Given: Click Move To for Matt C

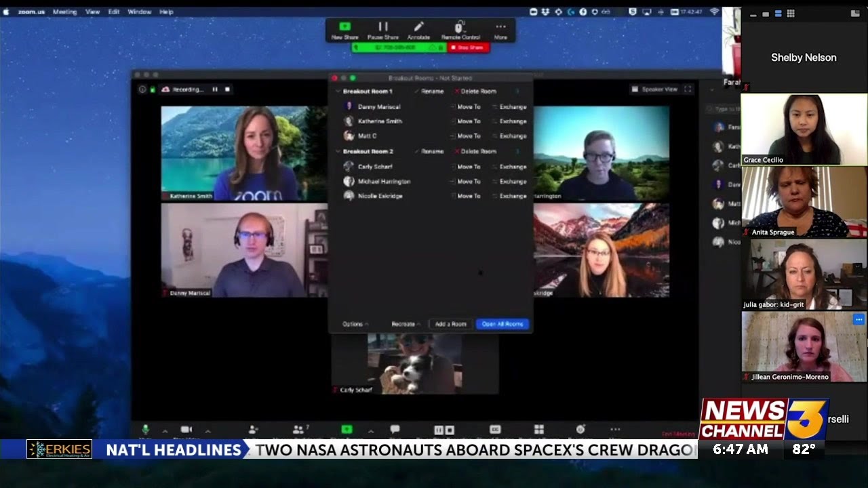Looking at the screenshot, I should coord(466,136).
